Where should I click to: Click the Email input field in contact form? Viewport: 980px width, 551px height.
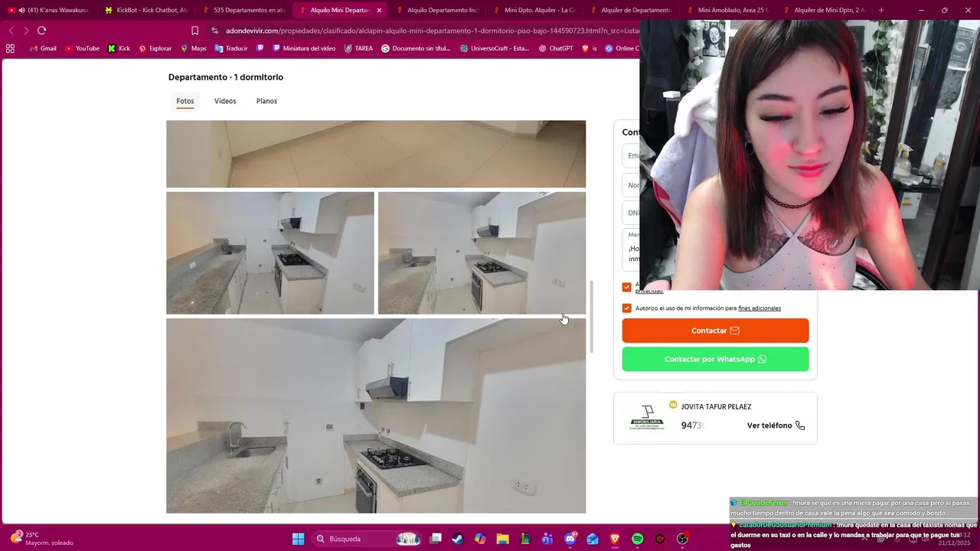pyautogui.click(x=631, y=156)
